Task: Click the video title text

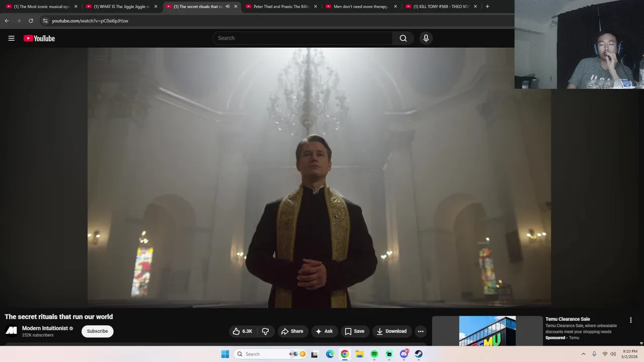Action: [59, 317]
